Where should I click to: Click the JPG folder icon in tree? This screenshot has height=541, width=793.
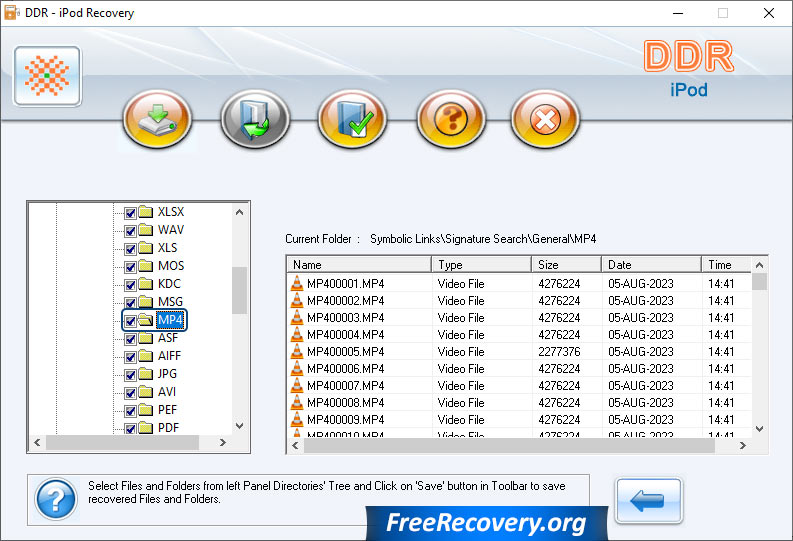click(146, 374)
